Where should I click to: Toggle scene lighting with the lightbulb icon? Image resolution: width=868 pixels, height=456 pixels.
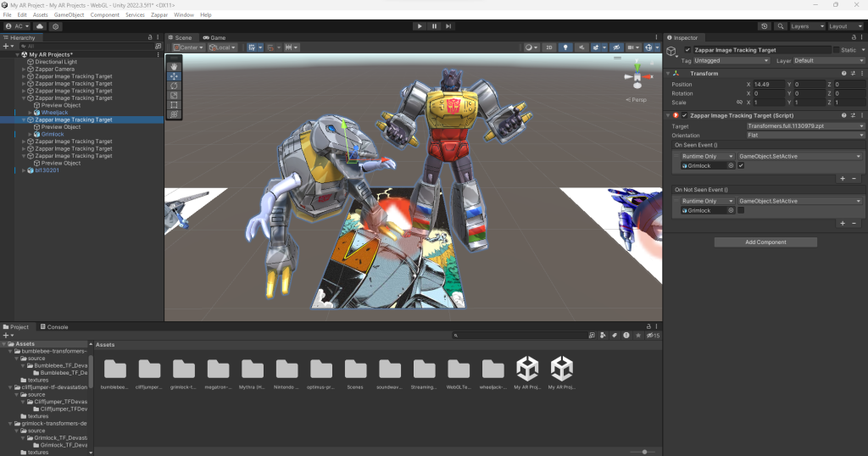click(567, 47)
